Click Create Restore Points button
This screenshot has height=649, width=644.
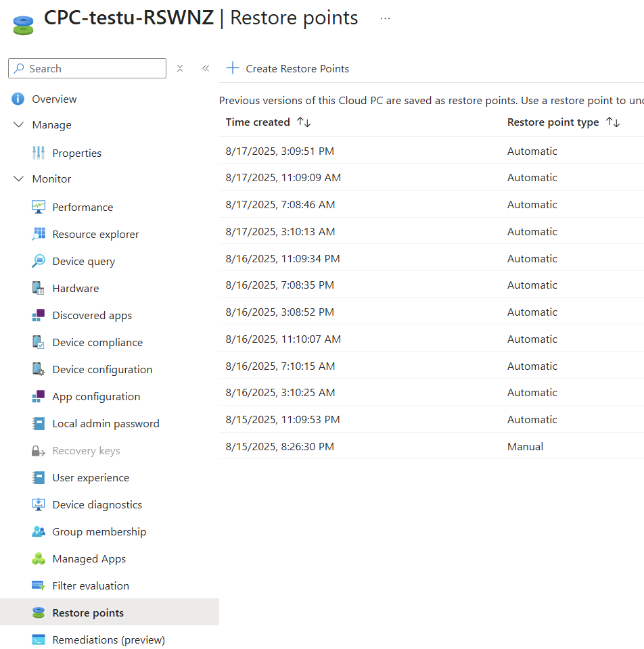coord(288,68)
